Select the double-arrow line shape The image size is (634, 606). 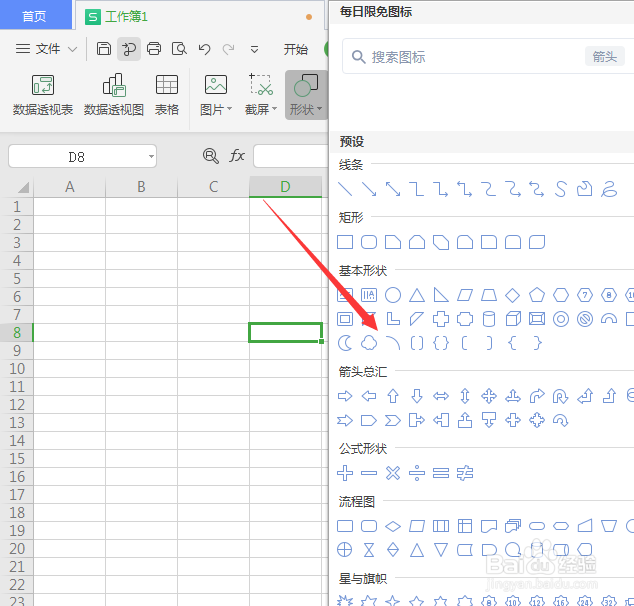point(393,189)
